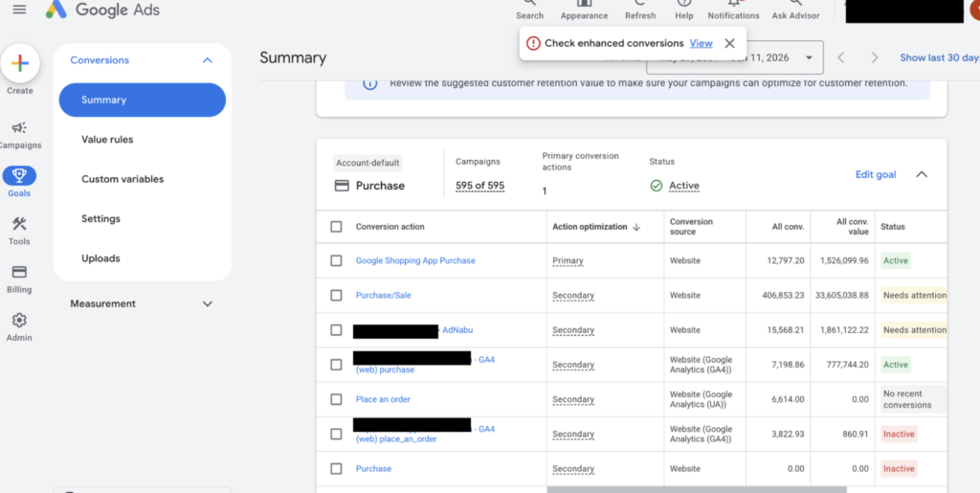Open Value rules menu item

coord(107,140)
